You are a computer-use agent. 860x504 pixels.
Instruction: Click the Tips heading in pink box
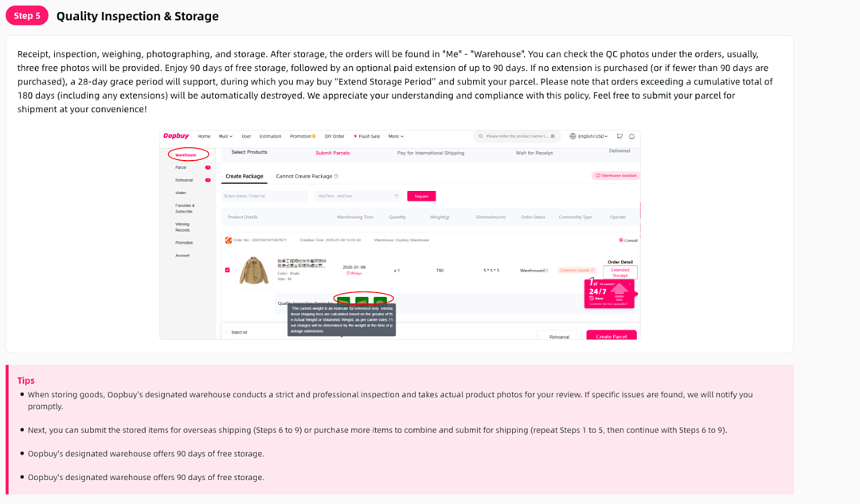pos(25,381)
